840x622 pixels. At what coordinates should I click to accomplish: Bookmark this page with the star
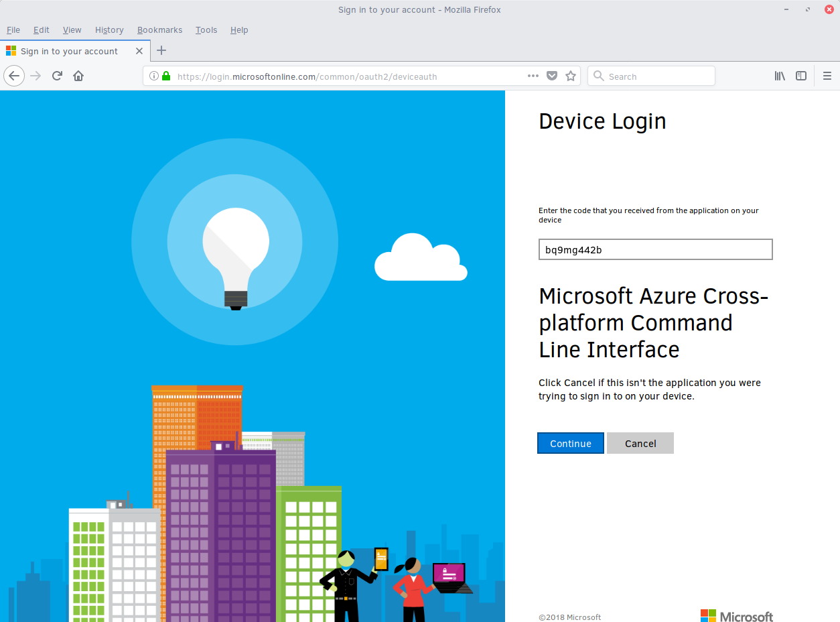pos(571,76)
